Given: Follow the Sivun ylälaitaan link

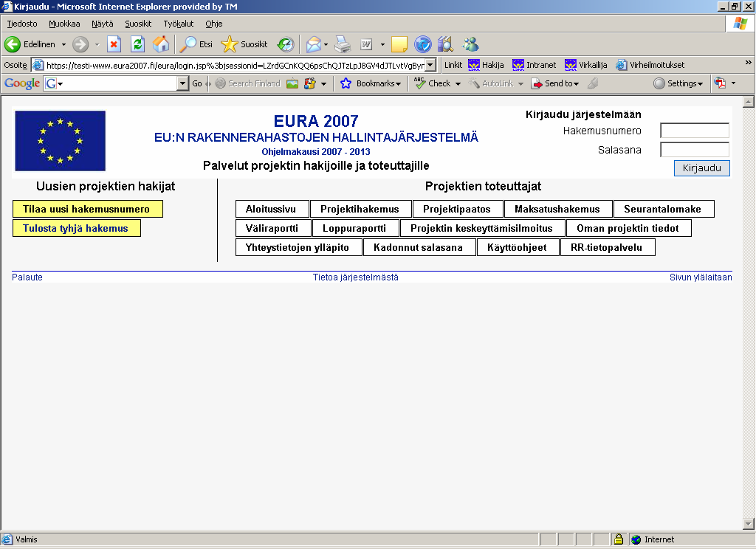Looking at the screenshot, I should pos(701,277).
